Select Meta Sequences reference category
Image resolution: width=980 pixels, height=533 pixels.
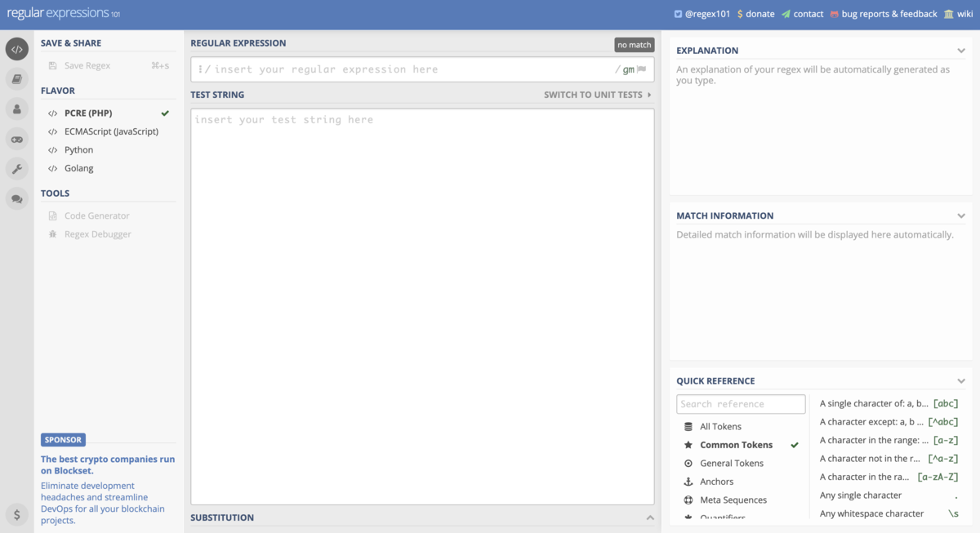(742, 500)
